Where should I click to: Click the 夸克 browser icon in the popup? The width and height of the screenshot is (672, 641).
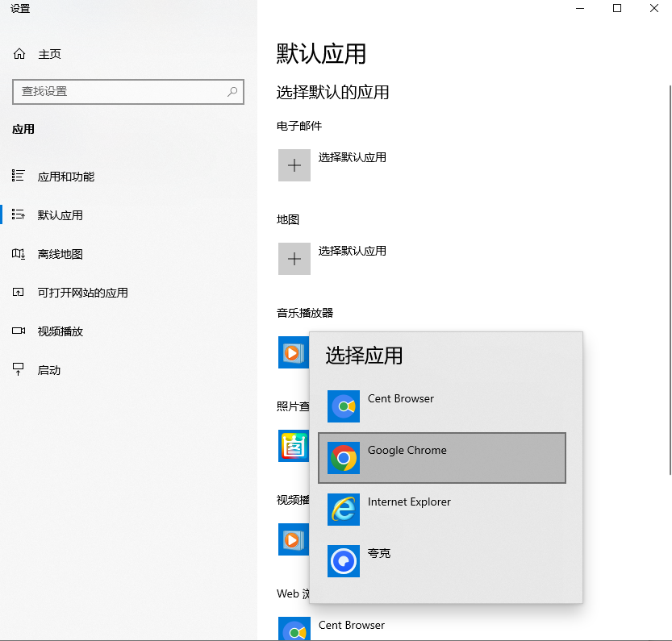[x=344, y=561]
